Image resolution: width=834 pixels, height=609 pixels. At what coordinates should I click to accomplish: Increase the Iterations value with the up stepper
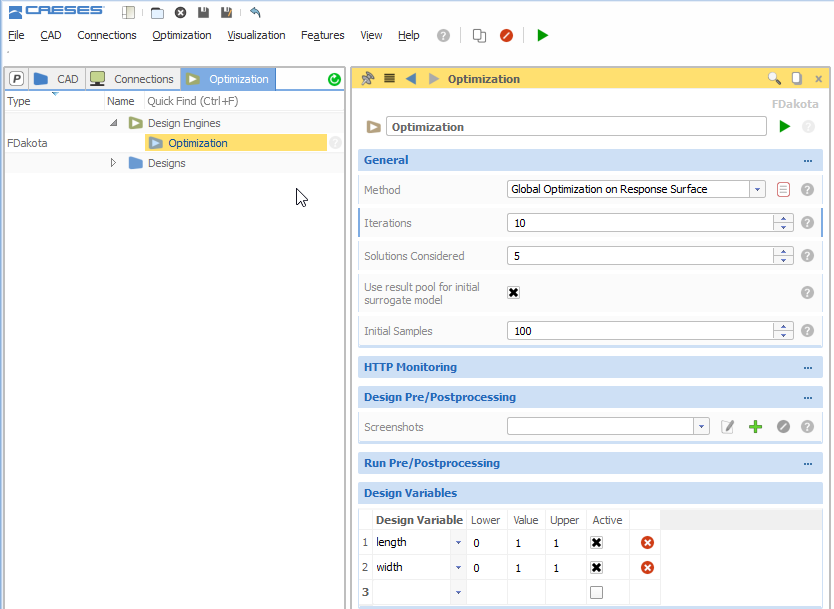[x=783, y=218]
